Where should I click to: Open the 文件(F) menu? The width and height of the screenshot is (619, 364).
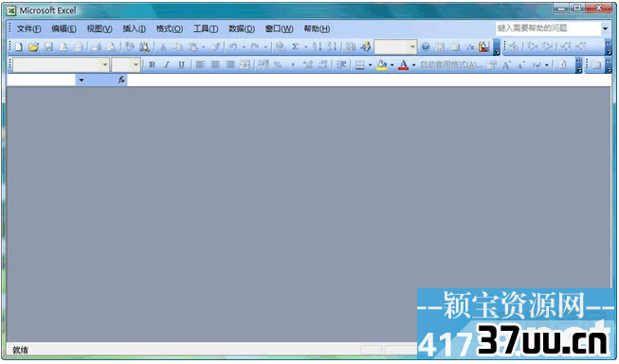point(28,28)
